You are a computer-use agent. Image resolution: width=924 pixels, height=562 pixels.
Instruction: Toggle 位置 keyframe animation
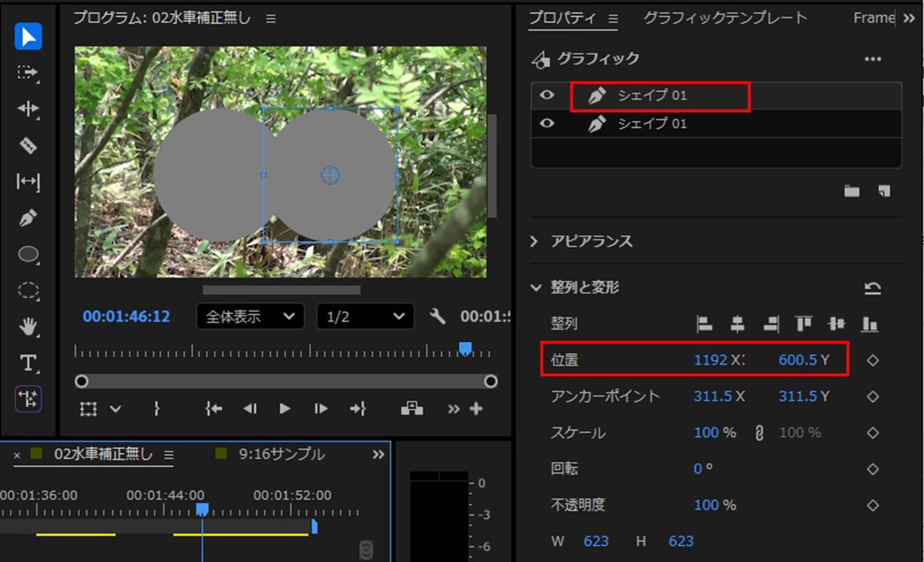[873, 360]
